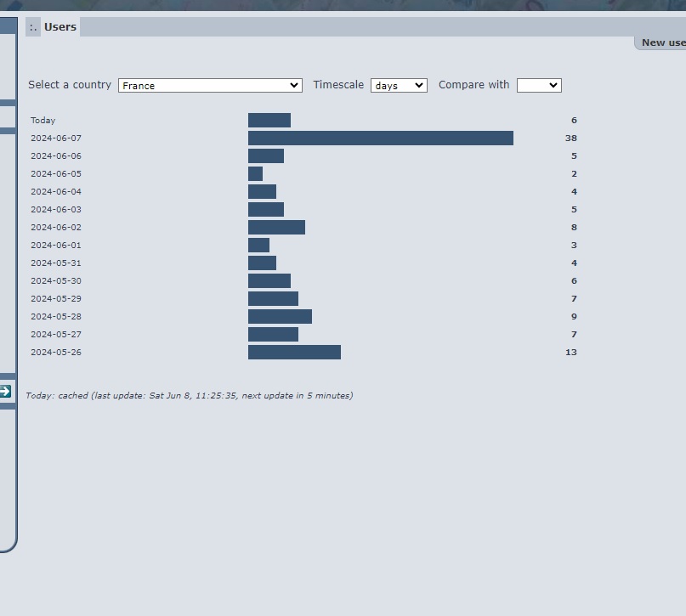Click the bar for 2024-06-07
This screenshot has height=616, width=686.
pyautogui.click(x=380, y=138)
